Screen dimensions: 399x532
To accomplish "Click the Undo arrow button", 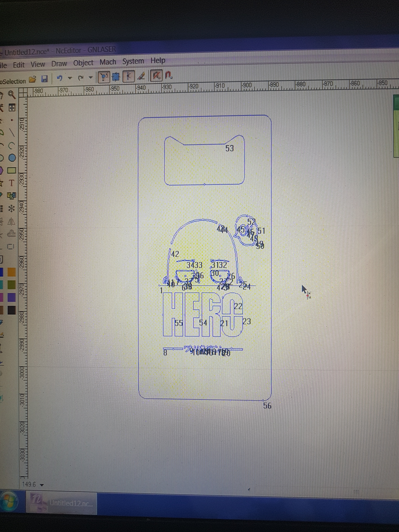I will coord(59,78).
